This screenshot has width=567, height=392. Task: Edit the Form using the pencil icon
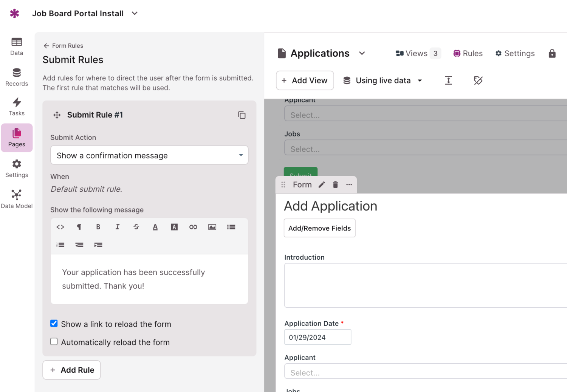[322, 185]
